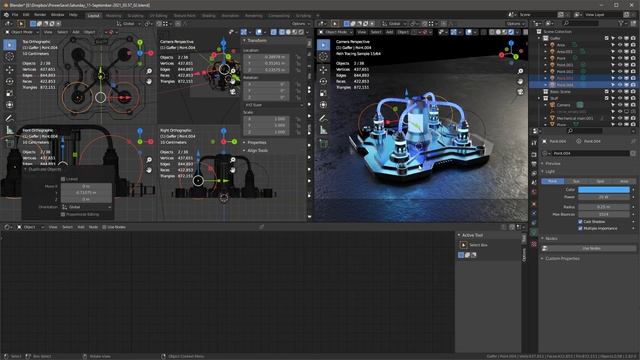
Task: Open the Render menu
Action: tap(40, 15)
